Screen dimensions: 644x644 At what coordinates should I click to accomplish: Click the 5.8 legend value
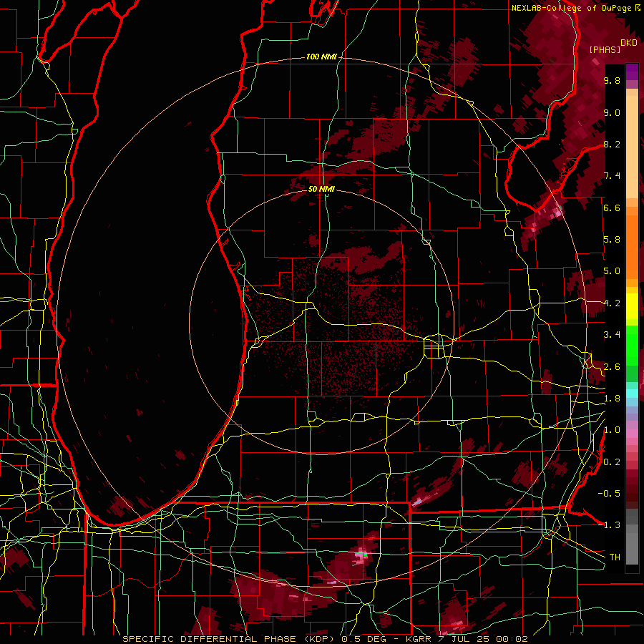click(612, 240)
